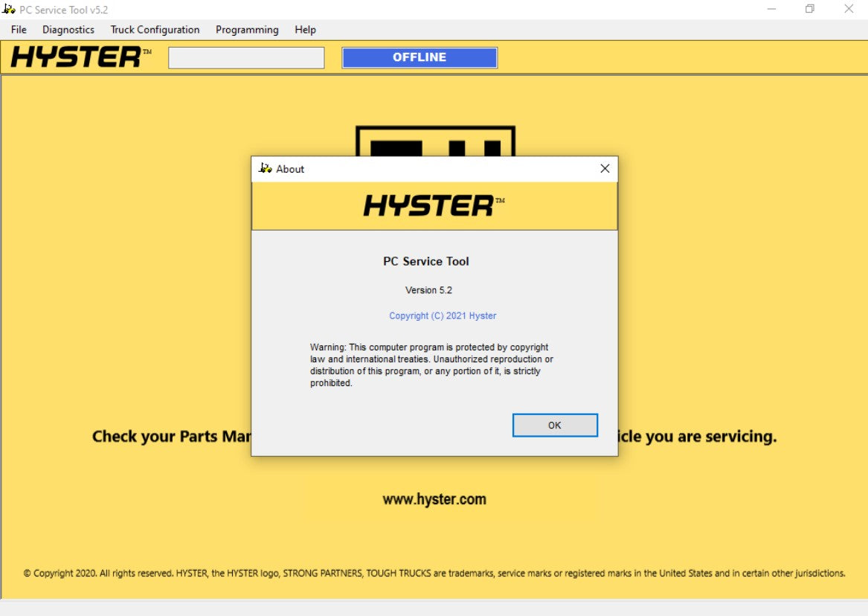
Task: Open the File menu
Action: [18, 30]
